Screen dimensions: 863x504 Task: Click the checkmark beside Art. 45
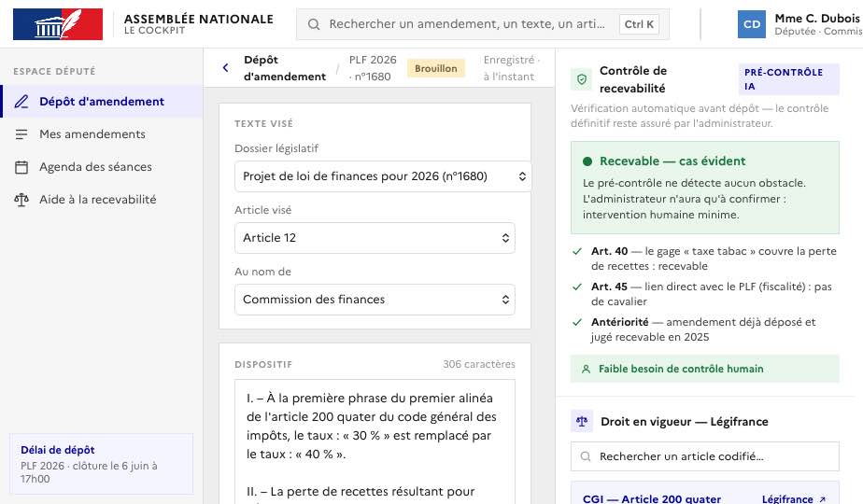(x=577, y=287)
